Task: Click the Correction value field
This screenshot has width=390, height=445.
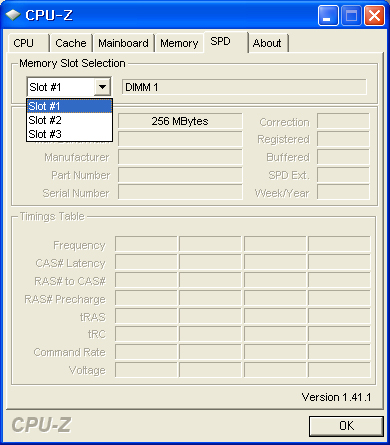Action: [343, 121]
